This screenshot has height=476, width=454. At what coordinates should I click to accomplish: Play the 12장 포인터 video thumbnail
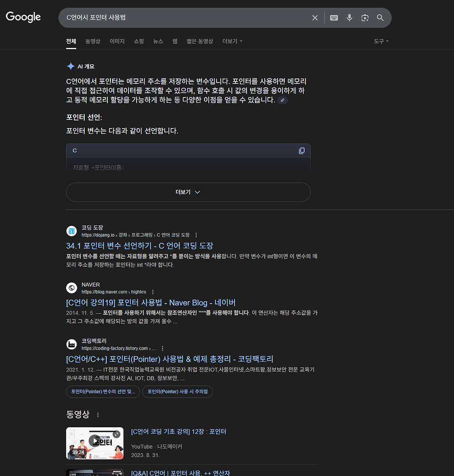pyautogui.click(x=95, y=443)
